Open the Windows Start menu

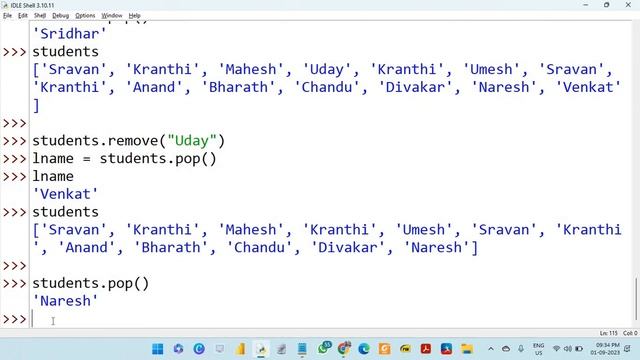(158, 349)
